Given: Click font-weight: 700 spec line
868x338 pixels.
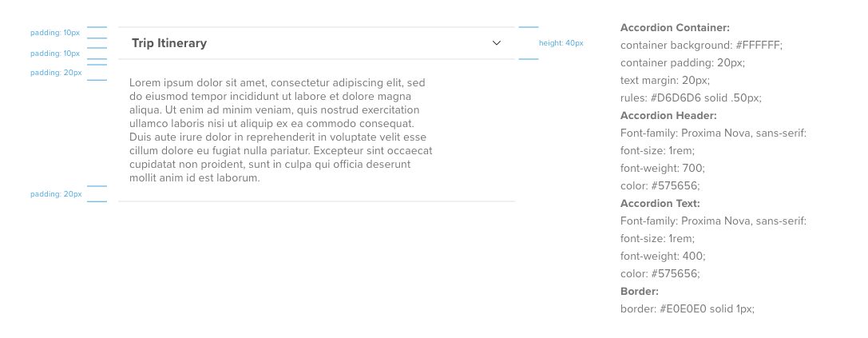Looking at the screenshot, I should point(663,168).
